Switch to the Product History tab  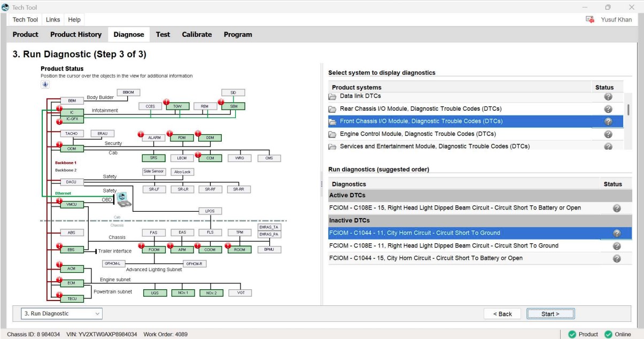[76, 34]
